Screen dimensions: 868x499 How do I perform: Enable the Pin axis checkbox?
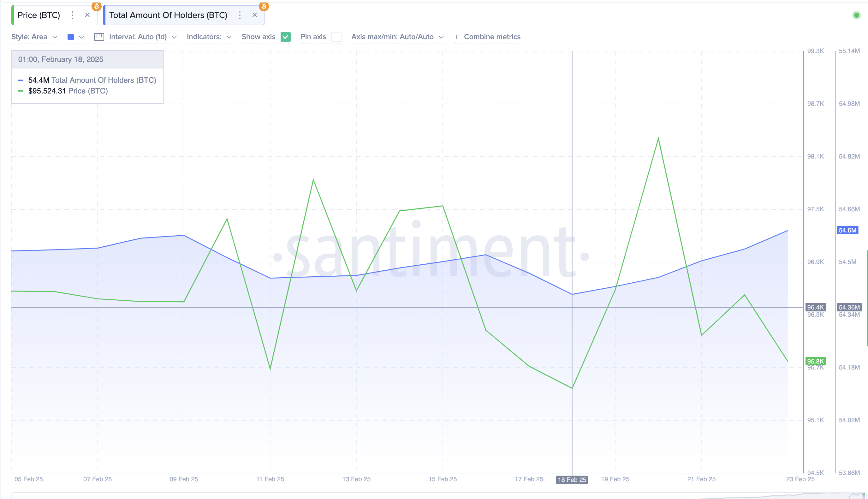pyautogui.click(x=336, y=37)
